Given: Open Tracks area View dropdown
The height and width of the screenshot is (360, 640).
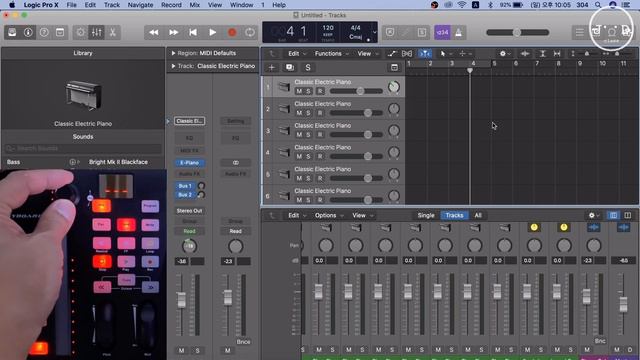Looking at the screenshot, I should pyautogui.click(x=368, y=53).
